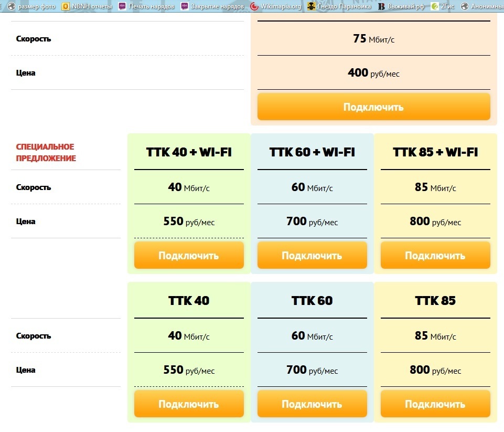Open the Анонимны bookmark globe icon

click(465, 6)
